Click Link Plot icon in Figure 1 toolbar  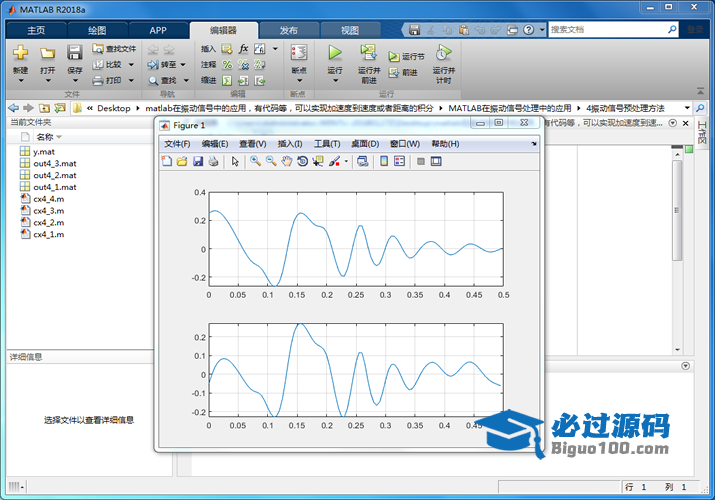click(x=363, y=161)
